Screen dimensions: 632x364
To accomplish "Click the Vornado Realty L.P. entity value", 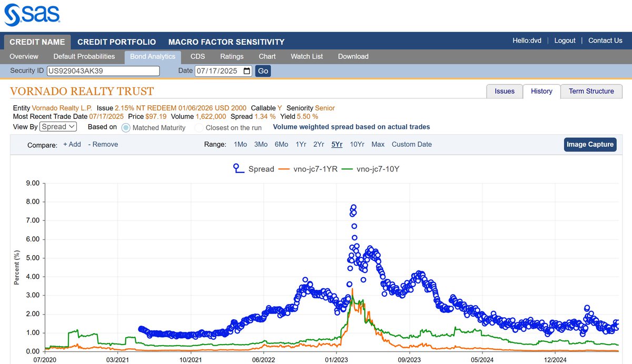I will 63,108.
